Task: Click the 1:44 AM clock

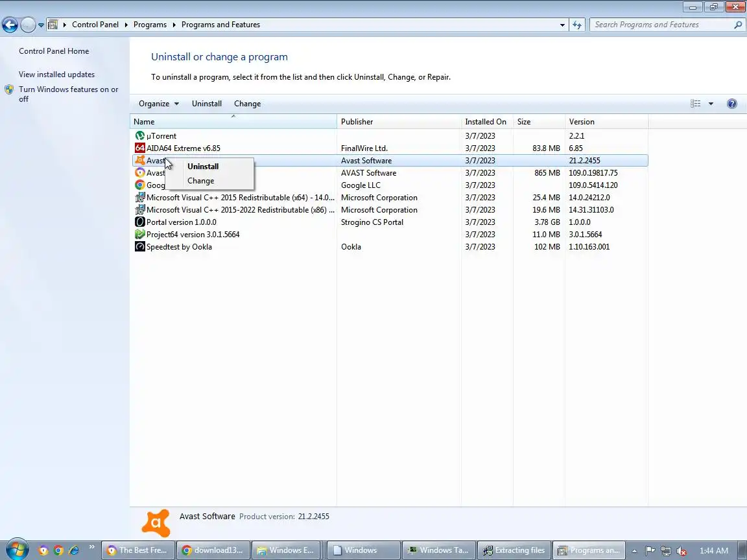Action: 714,551
